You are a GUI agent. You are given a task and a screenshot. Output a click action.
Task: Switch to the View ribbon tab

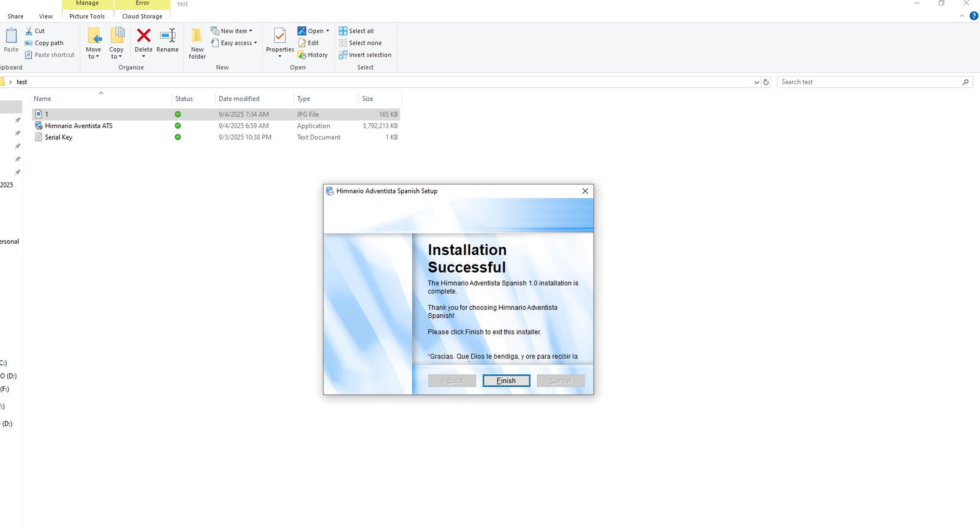click(46, 17)
